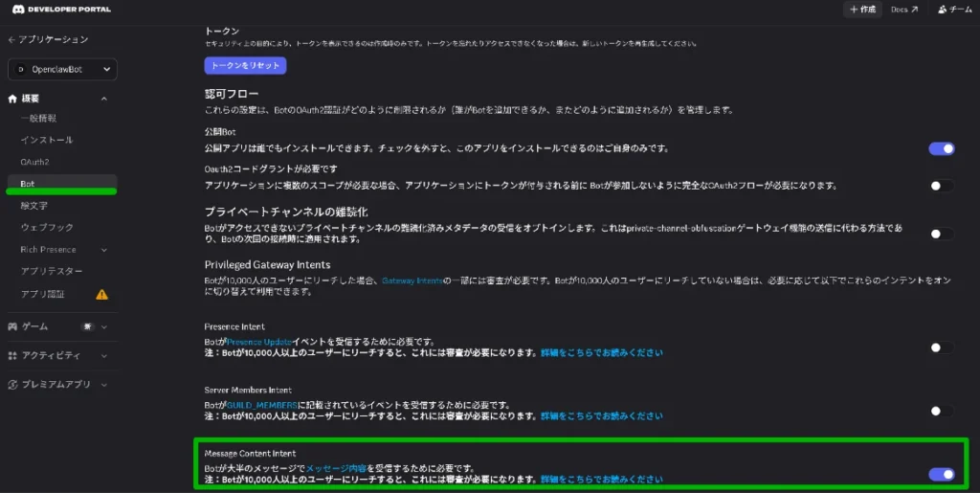Screen dimensions: 980x493
Task: Enable the Presence Intent toggle
Action: coord(942,347)
